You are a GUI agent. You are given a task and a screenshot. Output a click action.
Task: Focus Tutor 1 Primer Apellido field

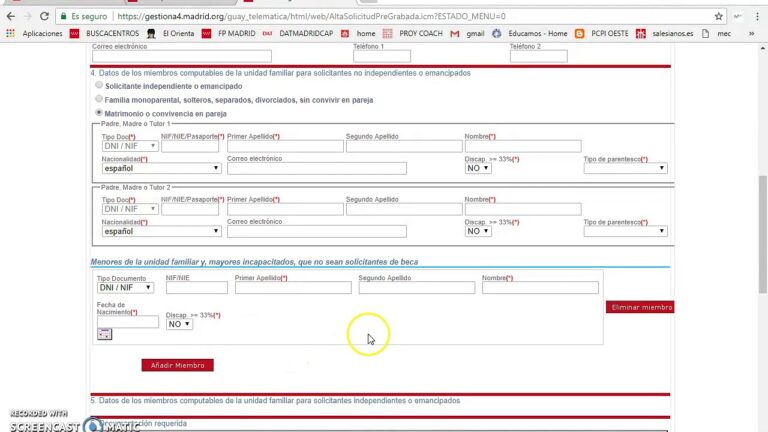(285, 146)
